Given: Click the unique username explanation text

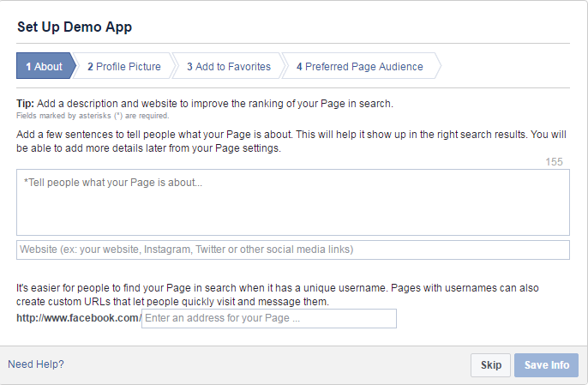Looking at the screenshot, I should (x=278, y=295).
